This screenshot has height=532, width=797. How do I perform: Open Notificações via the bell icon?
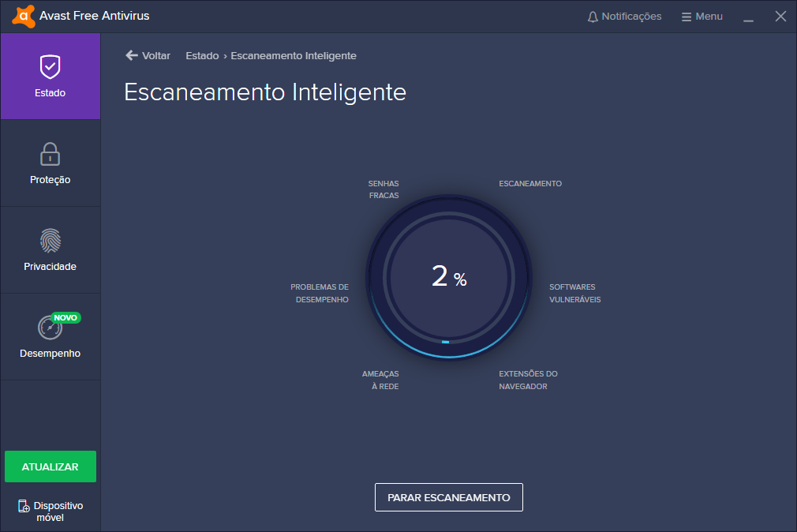[593, 15]
